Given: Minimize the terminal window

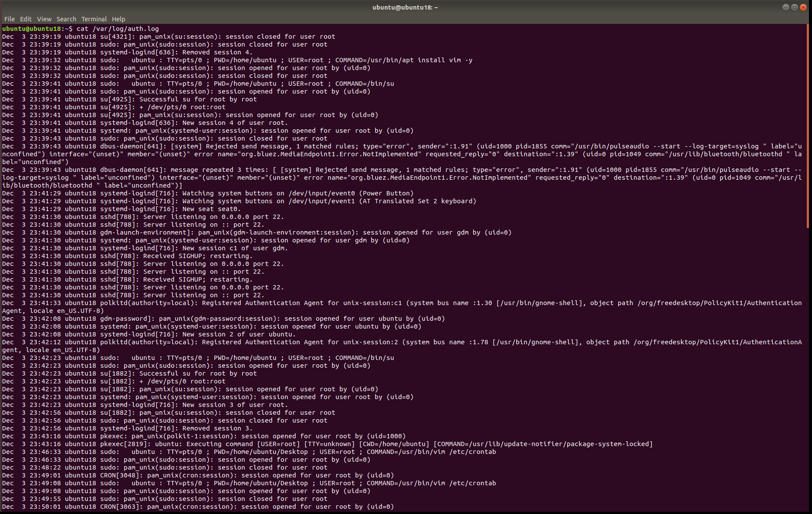Looking at the screenshot, I should (x=785, y=7).
